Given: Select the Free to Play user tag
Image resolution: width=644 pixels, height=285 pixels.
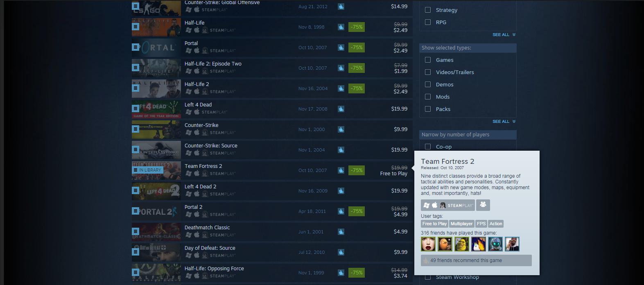Looking at the screenshot, I should (434, 224).
